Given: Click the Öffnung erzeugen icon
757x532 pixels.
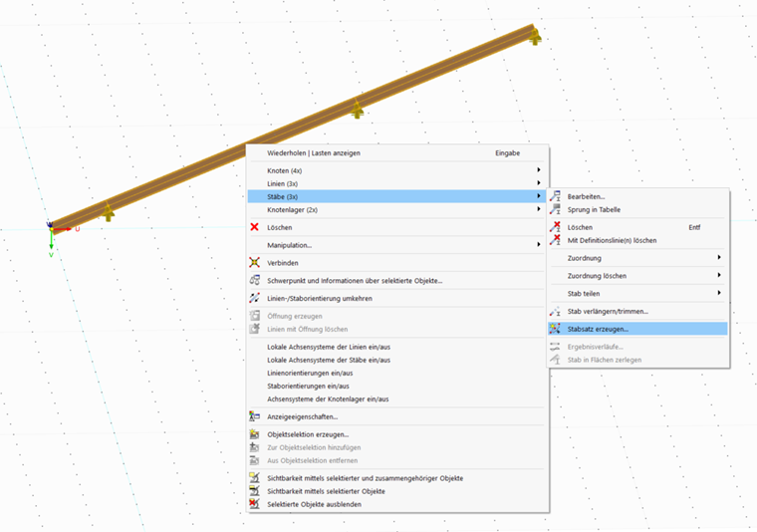Looking at the screenshot, I should (x=254, y=316).
